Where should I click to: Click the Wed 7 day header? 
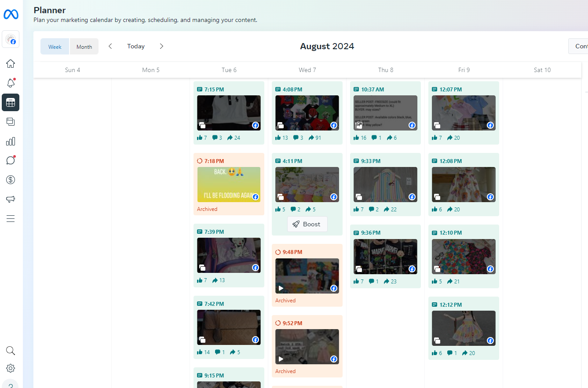coord(307,70)
